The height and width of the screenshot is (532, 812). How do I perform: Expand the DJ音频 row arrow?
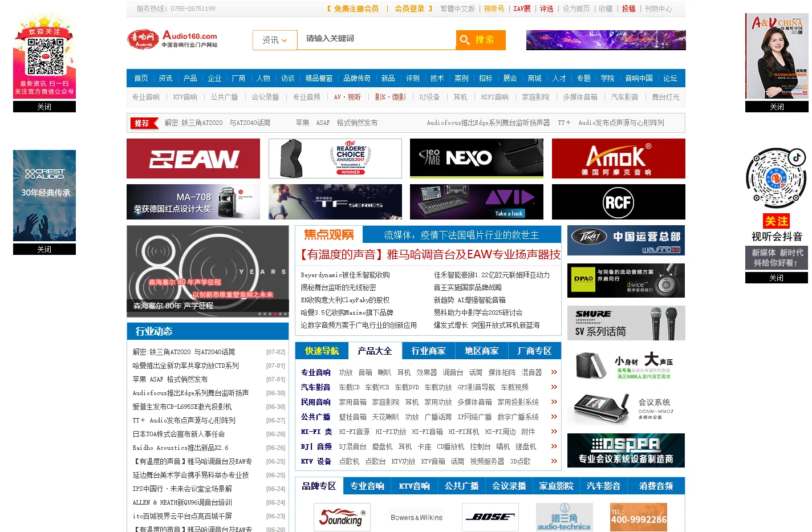click(x=554, y=446)
